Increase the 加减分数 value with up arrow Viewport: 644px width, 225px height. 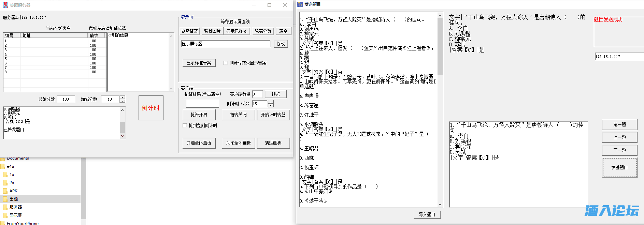click(123, 97)
